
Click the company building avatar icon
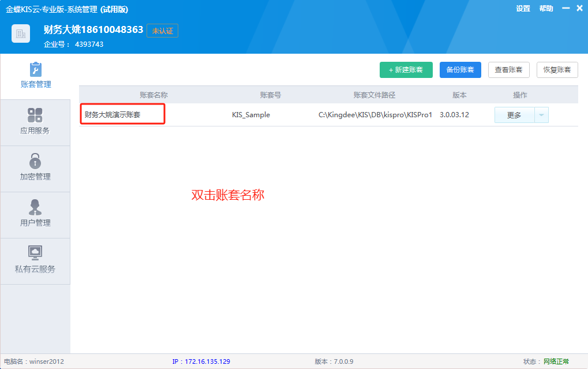pos(21,34)
